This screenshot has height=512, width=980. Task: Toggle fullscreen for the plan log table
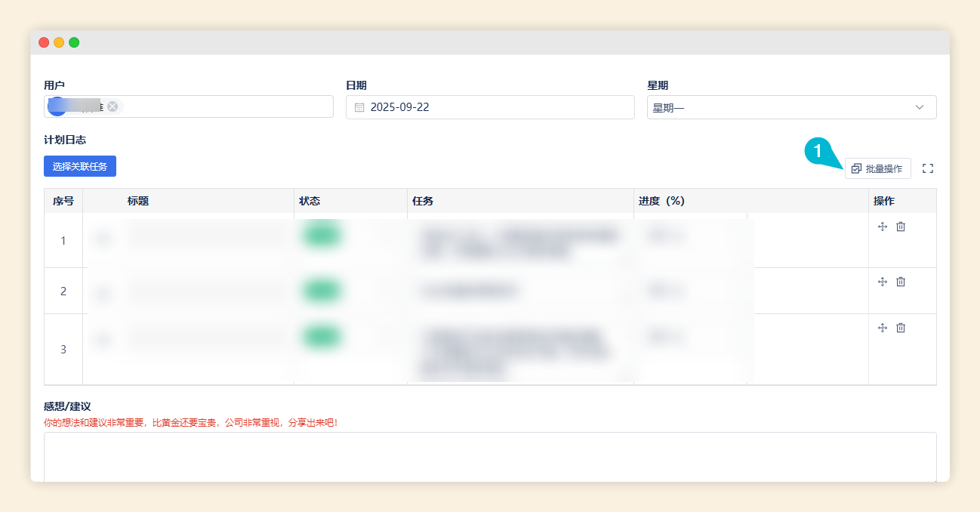point(928,168)
